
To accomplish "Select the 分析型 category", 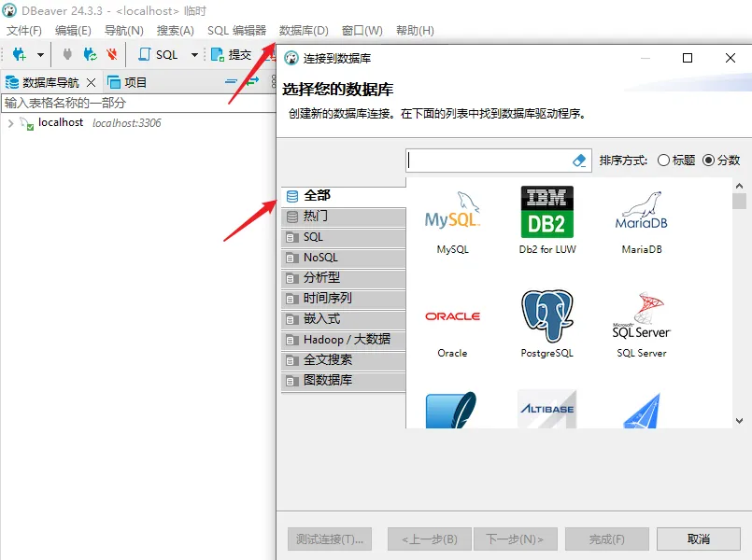I will point(344,278).
